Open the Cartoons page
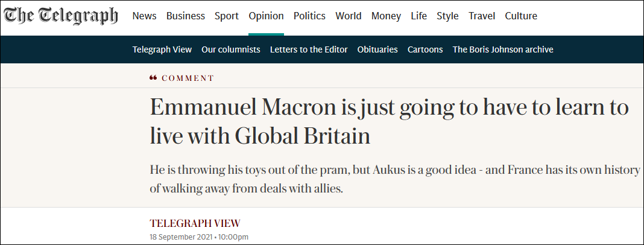The image size is (644, 245). pyautogui.click(x=425, y=49)
